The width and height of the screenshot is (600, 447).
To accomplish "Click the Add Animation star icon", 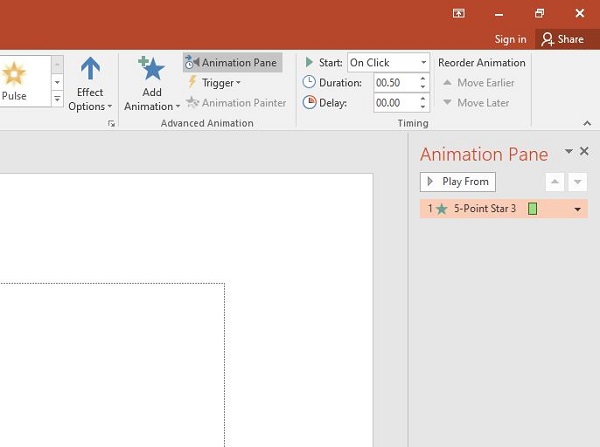I will 152,69.
